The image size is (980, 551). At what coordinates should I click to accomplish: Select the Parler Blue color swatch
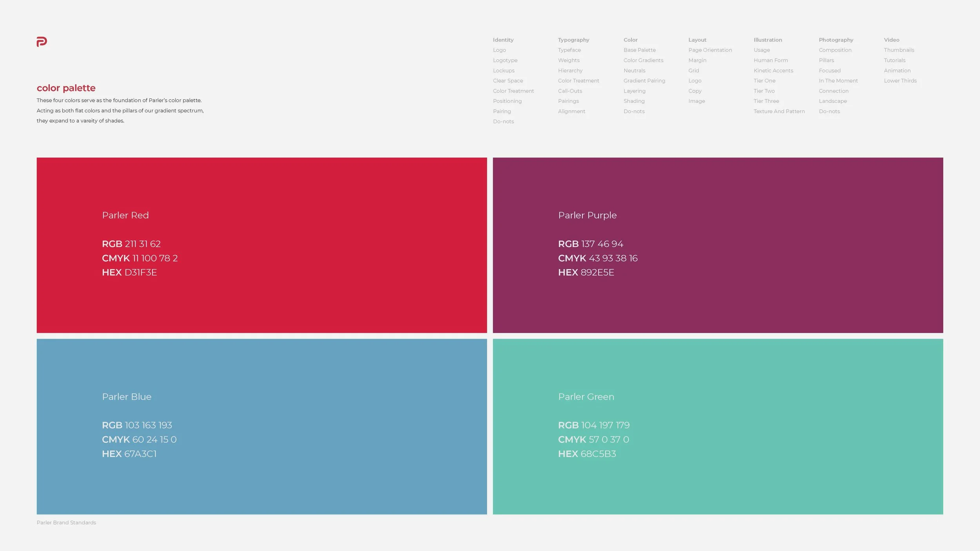click(261, 426)
